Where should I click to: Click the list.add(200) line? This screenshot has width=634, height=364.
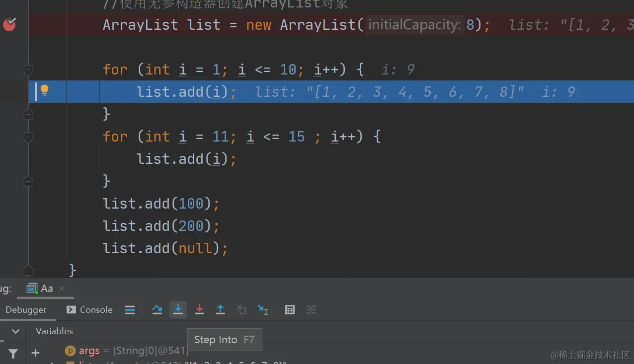tap(161, 226)
